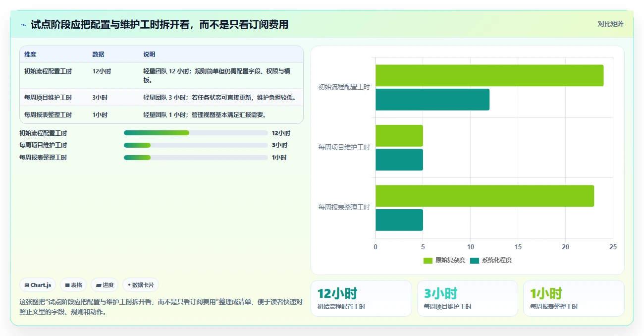This screenshot has width=644, height=336.
Task: Select the 表格 tag chip
Action: click(73, 285)
